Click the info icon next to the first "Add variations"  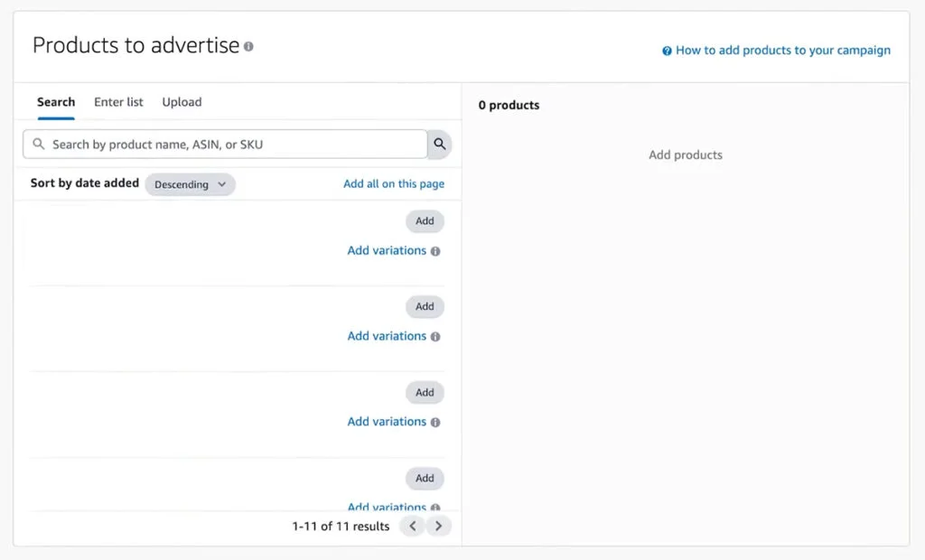point(435,250)
